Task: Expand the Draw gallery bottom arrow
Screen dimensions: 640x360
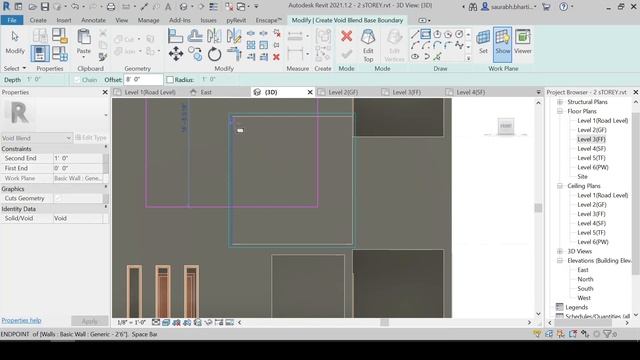Action: [x=468, y=58]
